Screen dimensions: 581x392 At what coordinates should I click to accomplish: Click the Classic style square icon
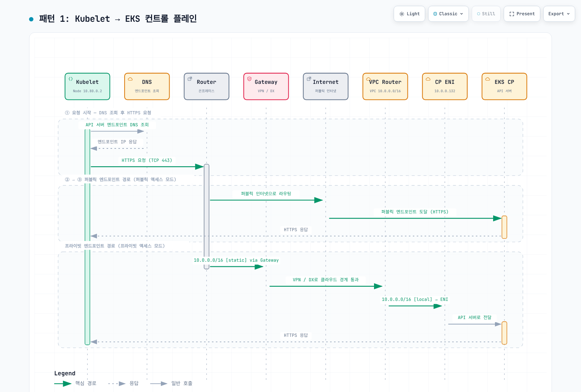tap(435, 14)
